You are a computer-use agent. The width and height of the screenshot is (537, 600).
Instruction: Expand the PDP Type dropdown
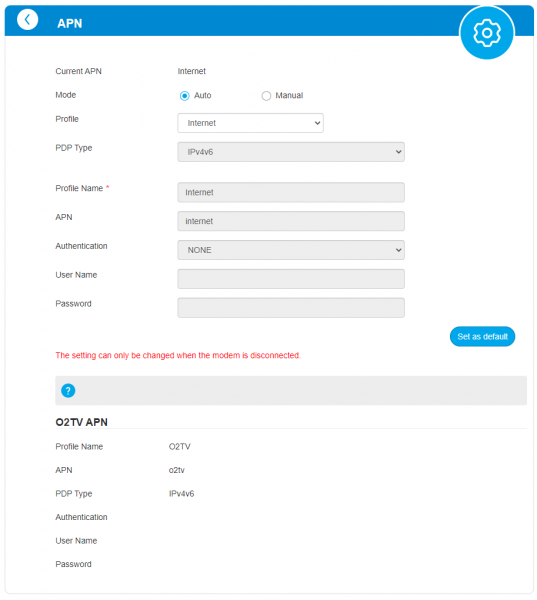click(291, 152)
